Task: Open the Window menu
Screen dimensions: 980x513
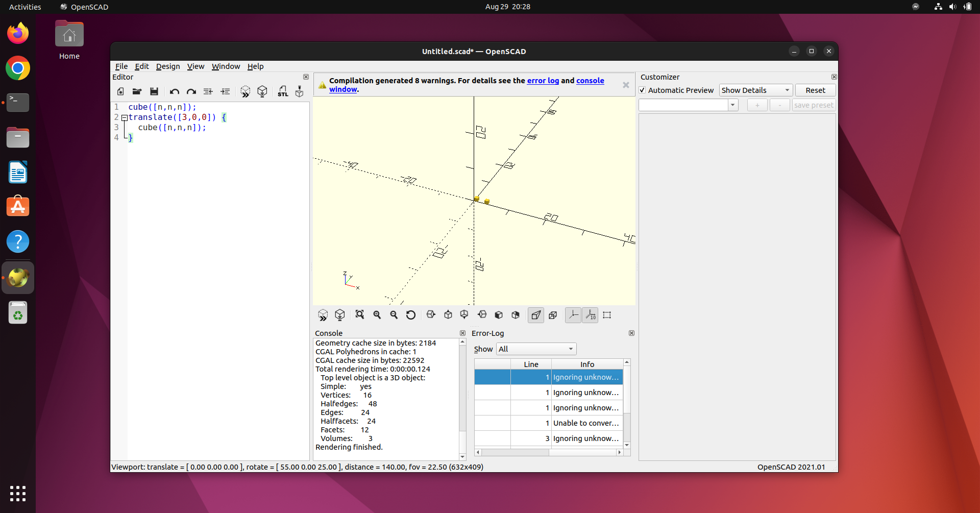Action: pos(226,66)
